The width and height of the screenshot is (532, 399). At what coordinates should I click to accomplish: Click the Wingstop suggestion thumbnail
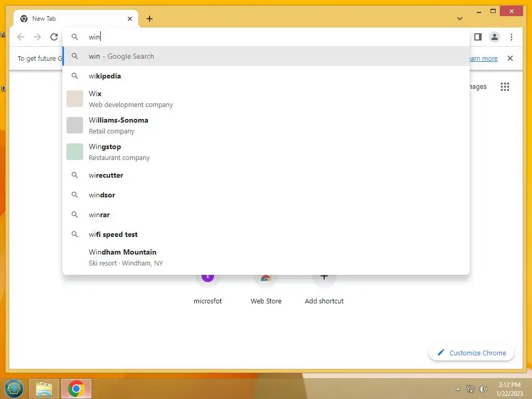(x=75, y=152)
